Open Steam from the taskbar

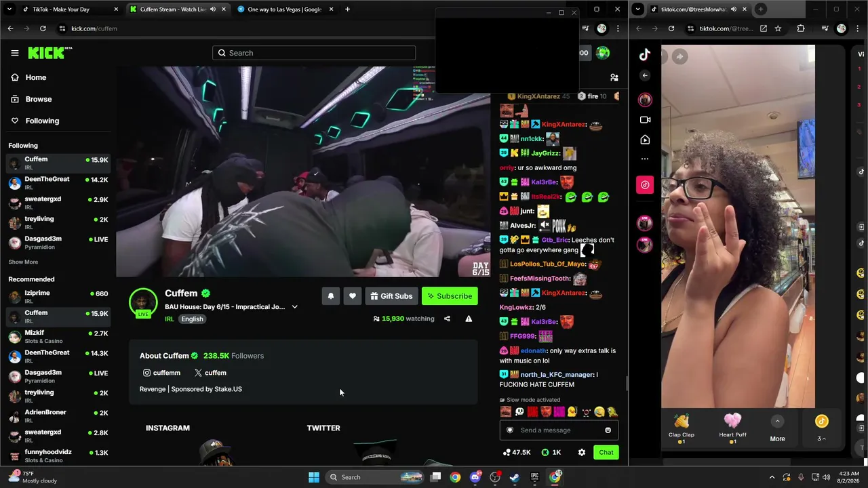tap(515, 477)
